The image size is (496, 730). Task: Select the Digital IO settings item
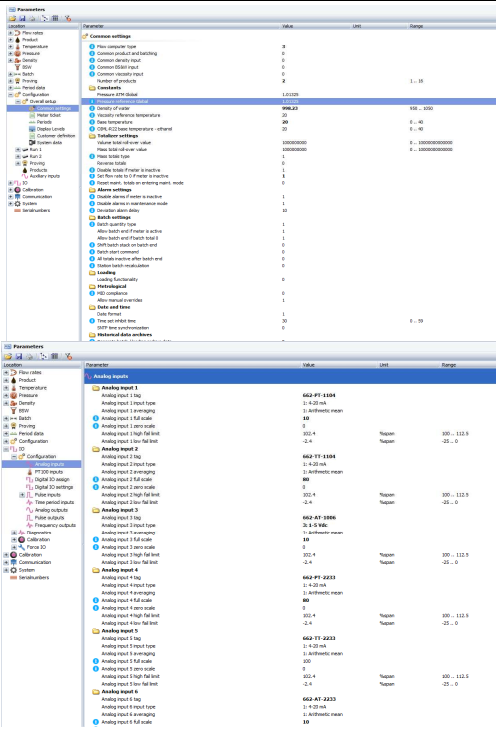pyautogui.click(x=54, y=487)
